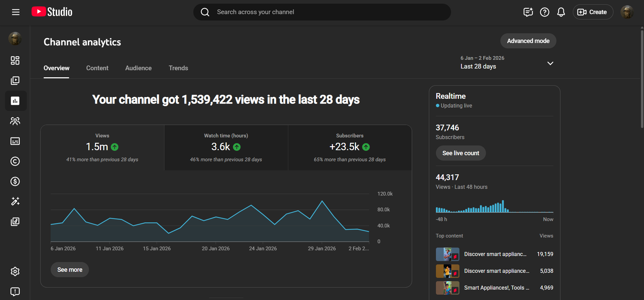Open the Dashboard icon in sidebar
The image size is (644, 300).
click(15, 60)
